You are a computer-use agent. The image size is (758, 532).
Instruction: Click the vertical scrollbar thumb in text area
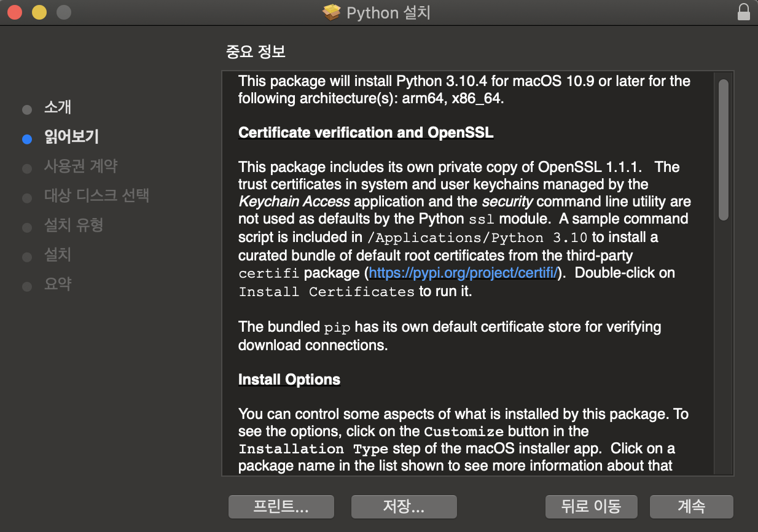click(x=724, y=150)
